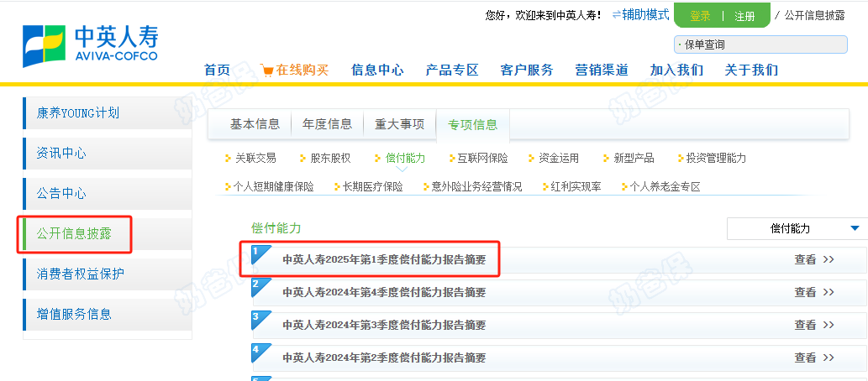868x381 pixels.
Task: Open the 产品专区 navigation menu
Action: (451, 70)
